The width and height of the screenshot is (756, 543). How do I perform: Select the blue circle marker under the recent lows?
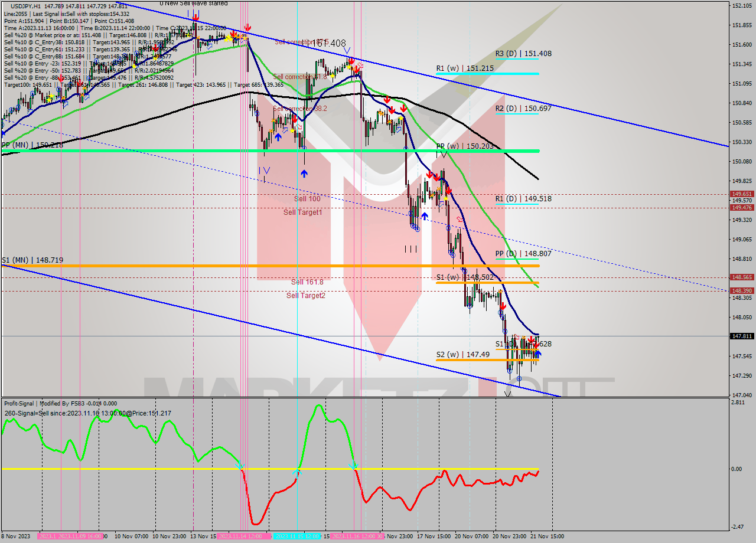click(x=519, y=378)
